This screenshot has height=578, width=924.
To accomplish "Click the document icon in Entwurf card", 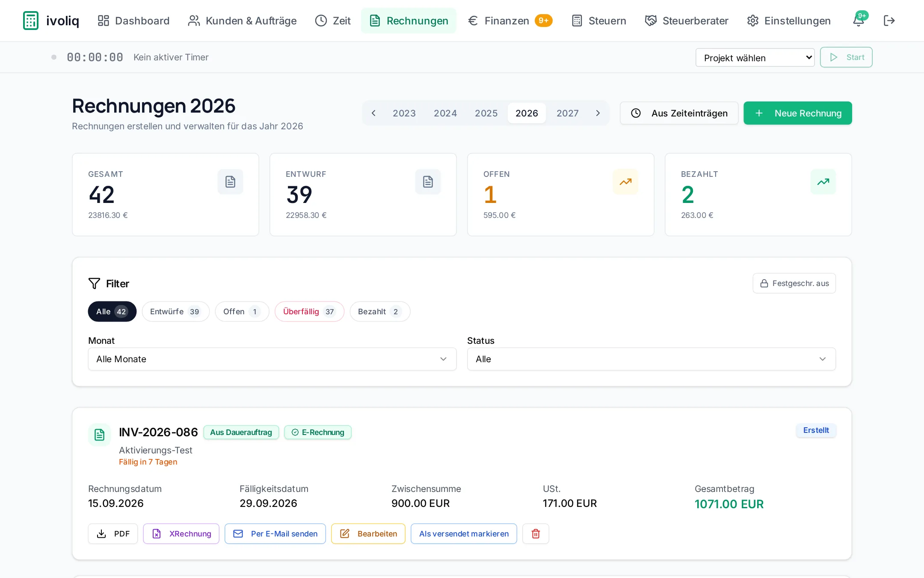I will click(x=428, y=182).
